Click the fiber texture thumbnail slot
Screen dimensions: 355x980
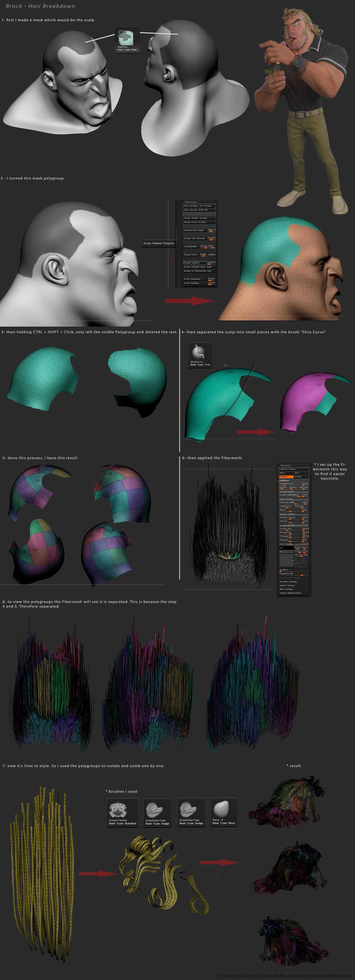287,561
